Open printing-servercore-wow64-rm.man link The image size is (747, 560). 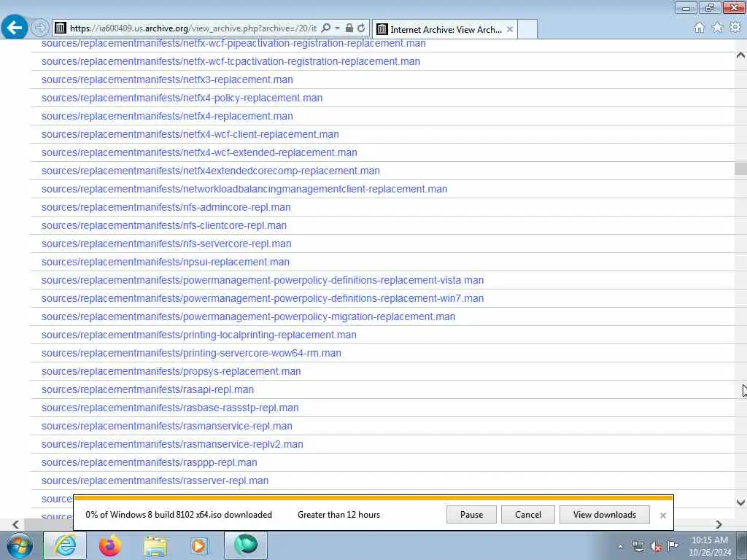tap(191, 353)
